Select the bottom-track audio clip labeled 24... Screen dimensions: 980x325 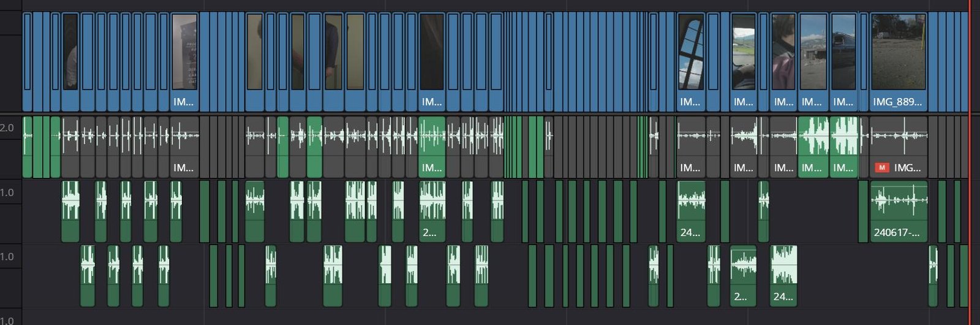[x=783, y=276]
